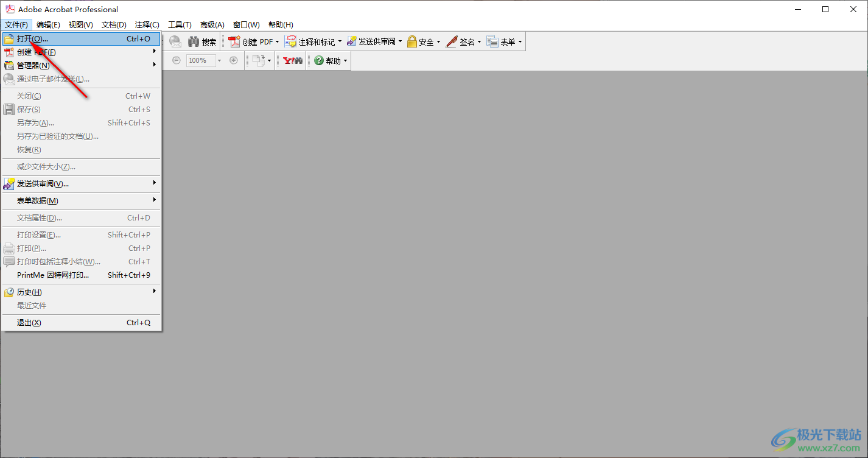Expand the Form Data (表单数据) submenu
The width and height of the screenshot is (868, 458).
pos(38,201)
